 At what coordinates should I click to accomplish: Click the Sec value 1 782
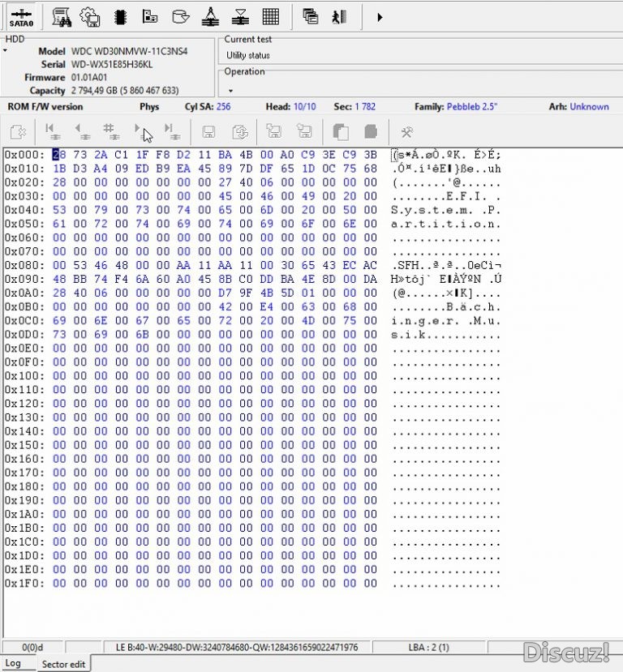tap(365, 107)
